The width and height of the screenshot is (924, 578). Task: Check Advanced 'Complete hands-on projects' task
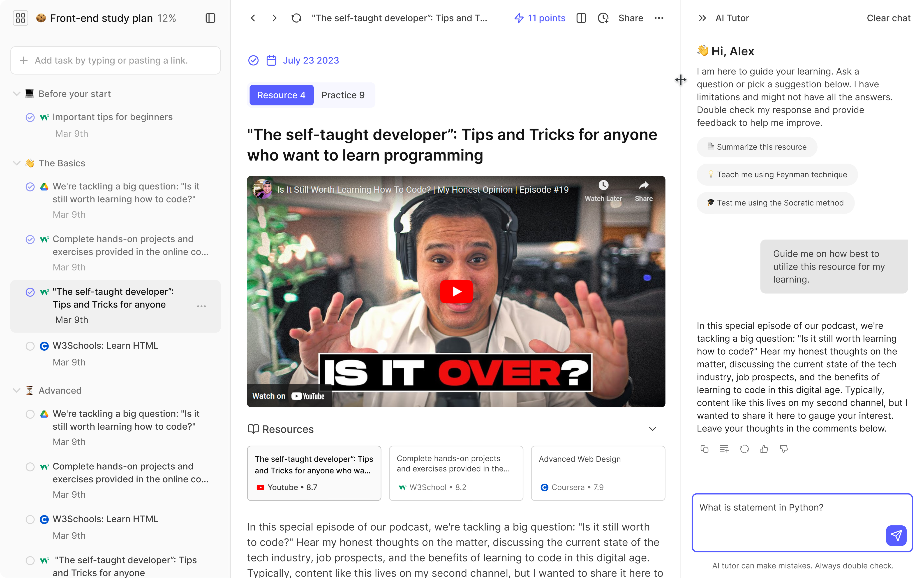(x=30, y=467)
